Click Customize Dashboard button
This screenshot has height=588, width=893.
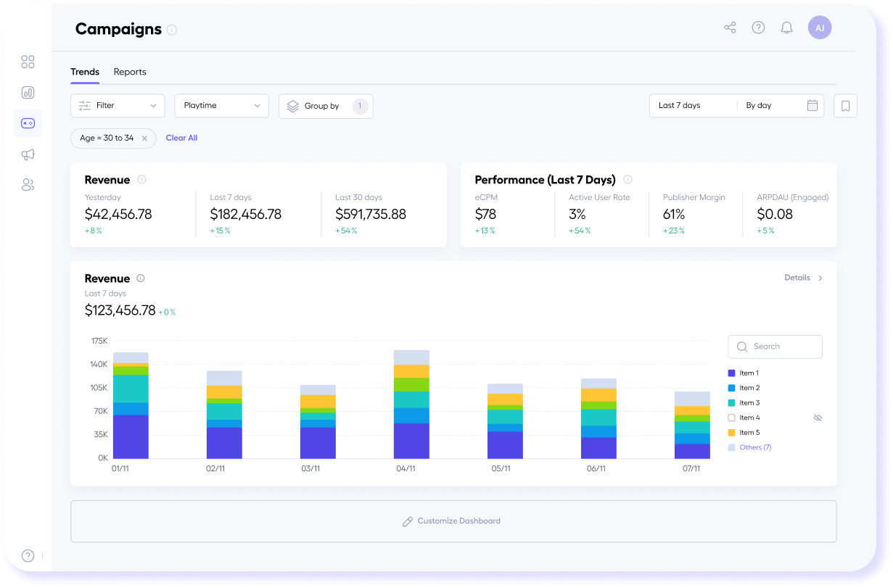tap(453, 521)
